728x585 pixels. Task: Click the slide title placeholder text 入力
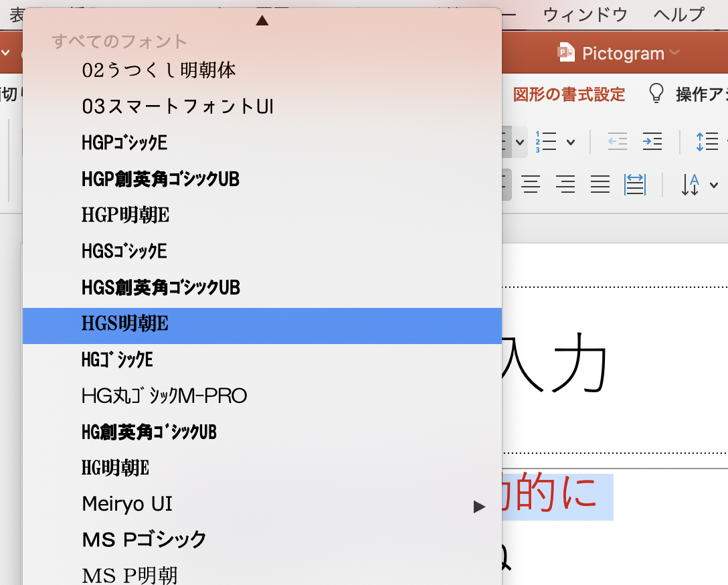(555, 363)
